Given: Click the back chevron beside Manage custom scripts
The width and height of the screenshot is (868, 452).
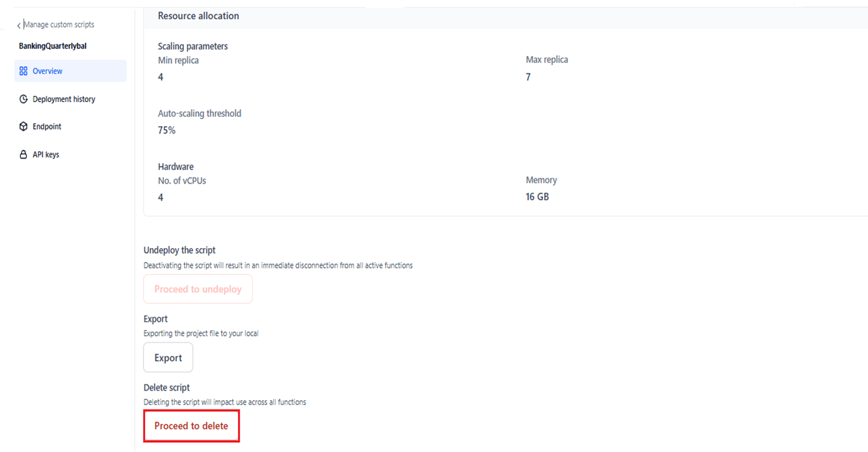Looking at the screenshot, I should coord(19,25).
